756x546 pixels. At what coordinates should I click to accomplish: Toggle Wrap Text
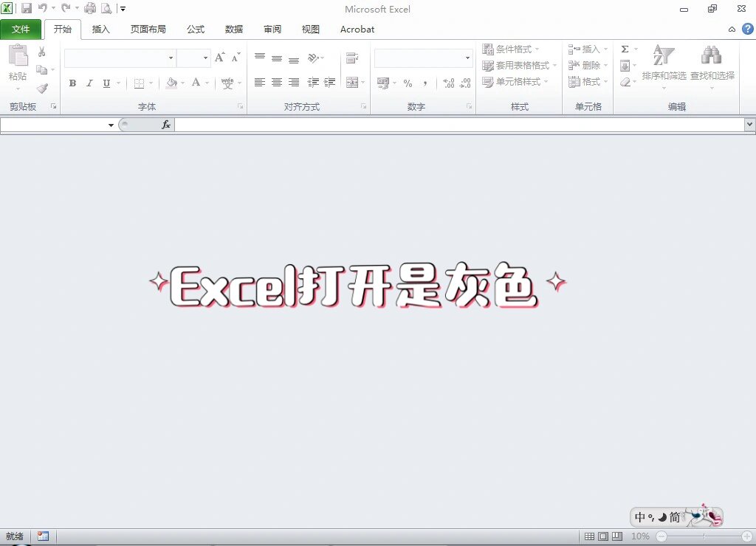tap(352, 58)
